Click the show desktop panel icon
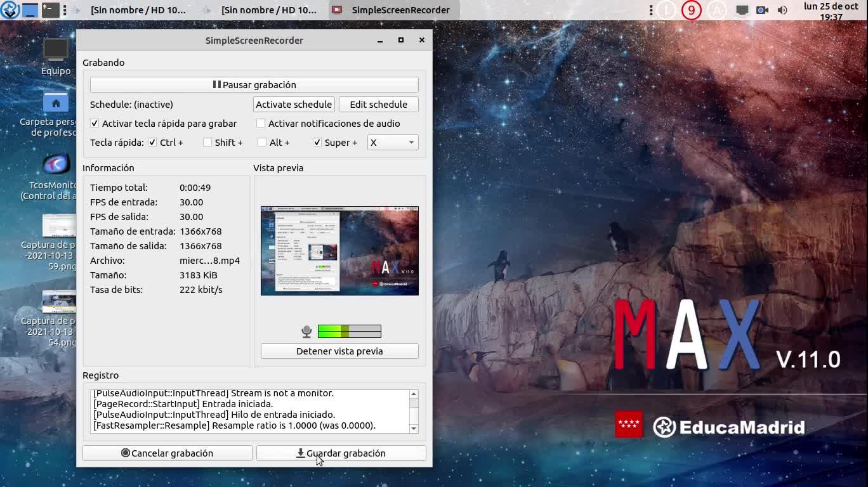The width and height of the screenshot is (868, 487). pyautogui.click(x=30, y=10)
